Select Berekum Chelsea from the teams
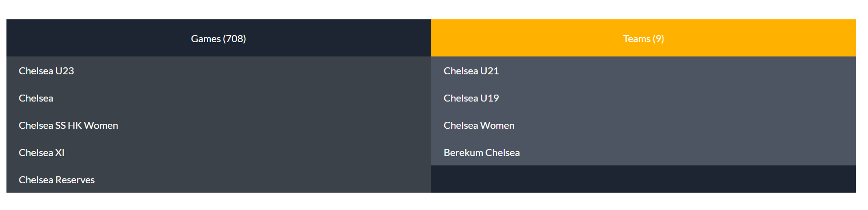This screenshot has height=210, width=868. pos(643,152)
